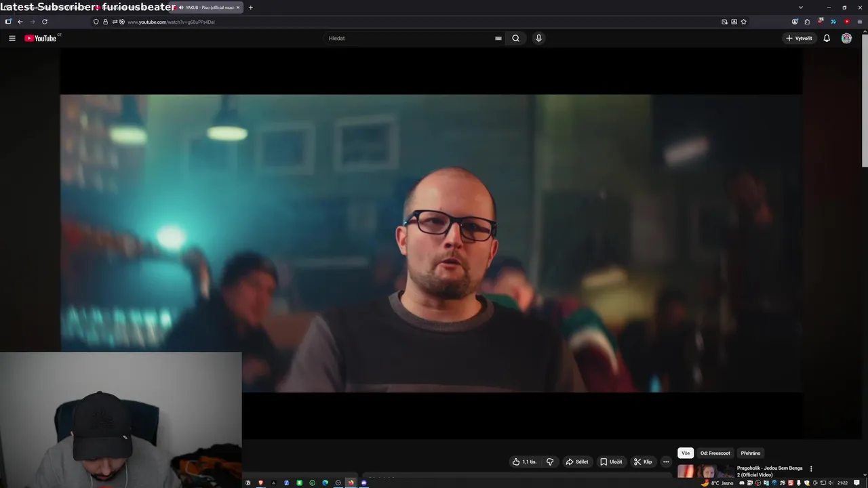This screenshot has width=868, height=488.
Task: Dislike the video with thumbs down
Action: [550, 462]
